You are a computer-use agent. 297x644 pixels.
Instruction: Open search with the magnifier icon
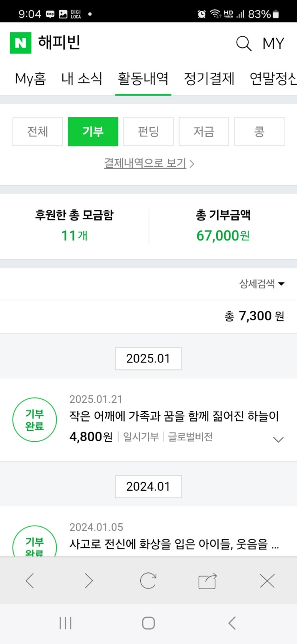(243, 43)
